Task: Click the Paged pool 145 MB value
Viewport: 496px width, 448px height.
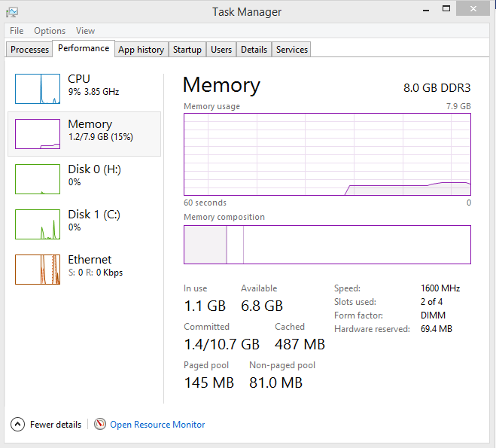Action: pos(208,382)
